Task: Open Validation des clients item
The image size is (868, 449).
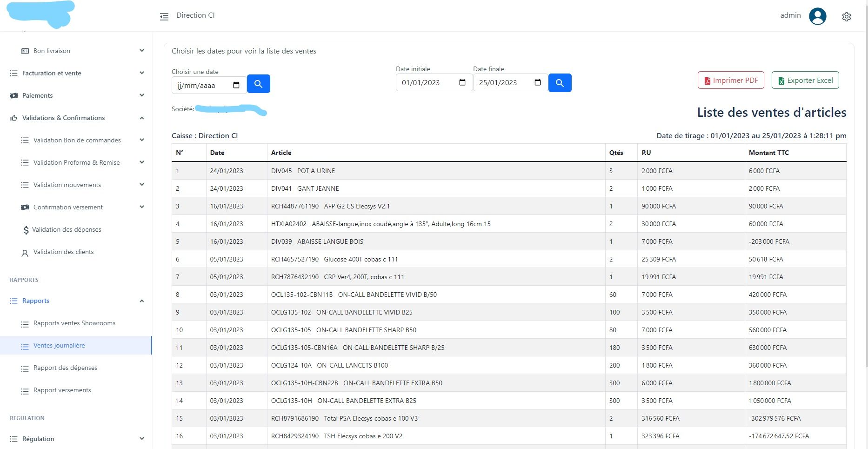Action: point(63,252)
